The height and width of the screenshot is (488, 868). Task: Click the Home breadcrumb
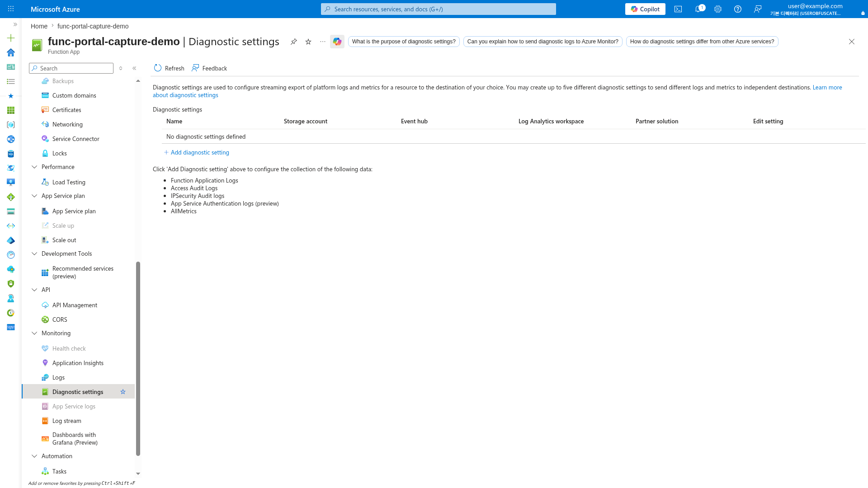click(39, 26)
